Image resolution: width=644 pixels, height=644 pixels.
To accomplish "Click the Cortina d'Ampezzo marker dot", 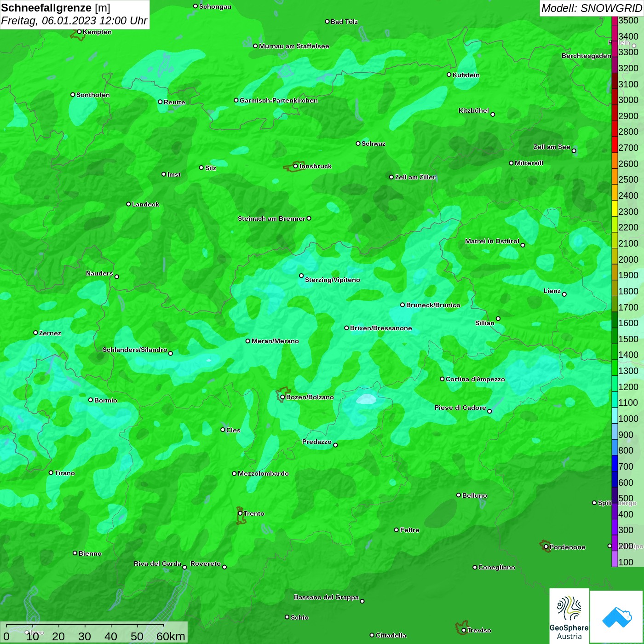I will tap(442, 379).
